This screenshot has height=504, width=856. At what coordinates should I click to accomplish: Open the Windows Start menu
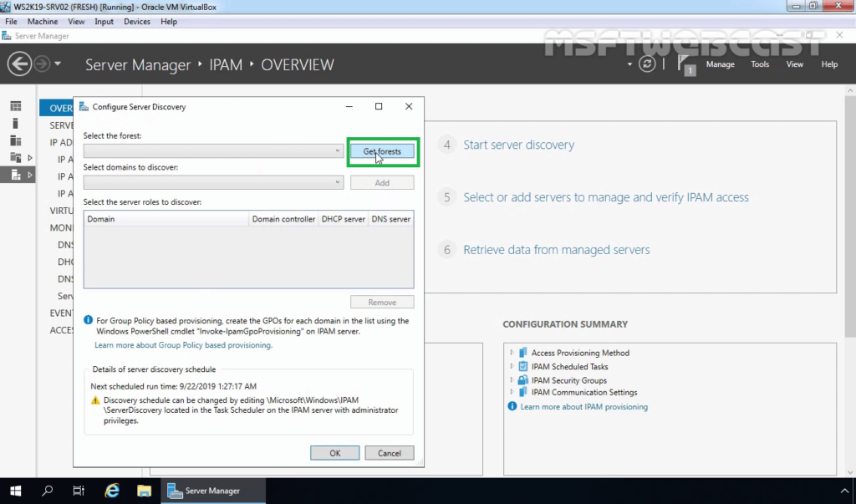(x=15, y=491)
